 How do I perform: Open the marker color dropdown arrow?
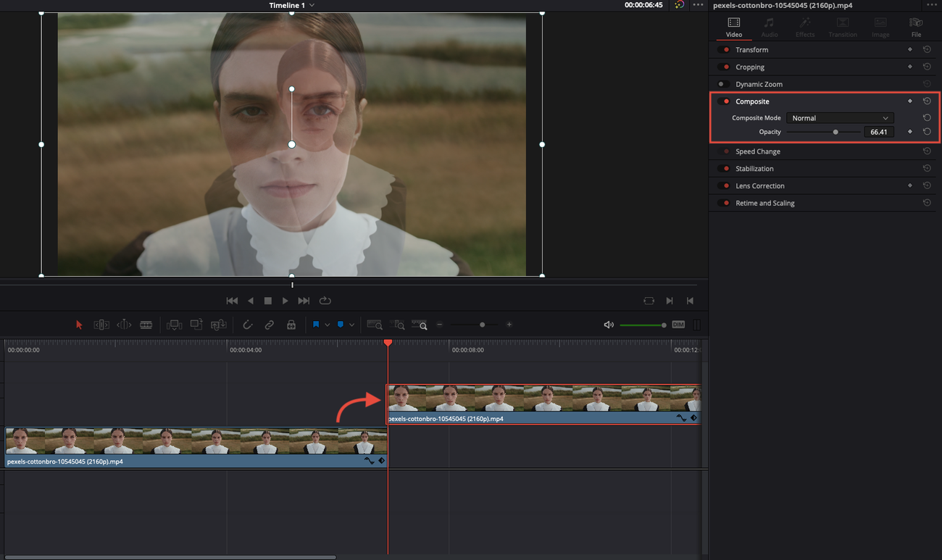pos(353,325)
